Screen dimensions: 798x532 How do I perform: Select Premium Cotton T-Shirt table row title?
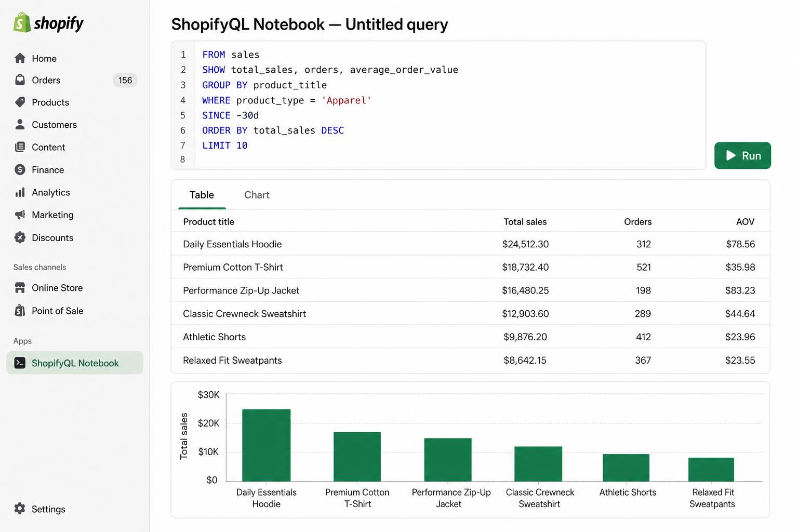click(233, 267)
